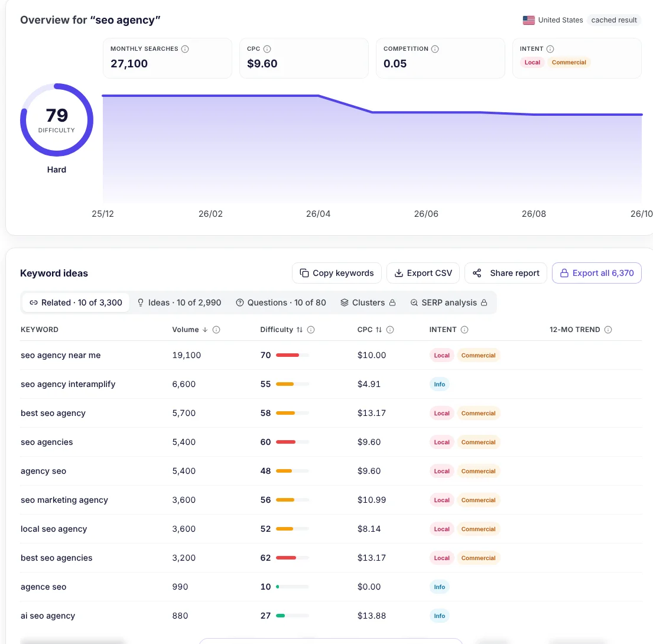Screen dimensions: 653x644
Task: Click keyword "ai seo agency"
Action: (48, 616)
